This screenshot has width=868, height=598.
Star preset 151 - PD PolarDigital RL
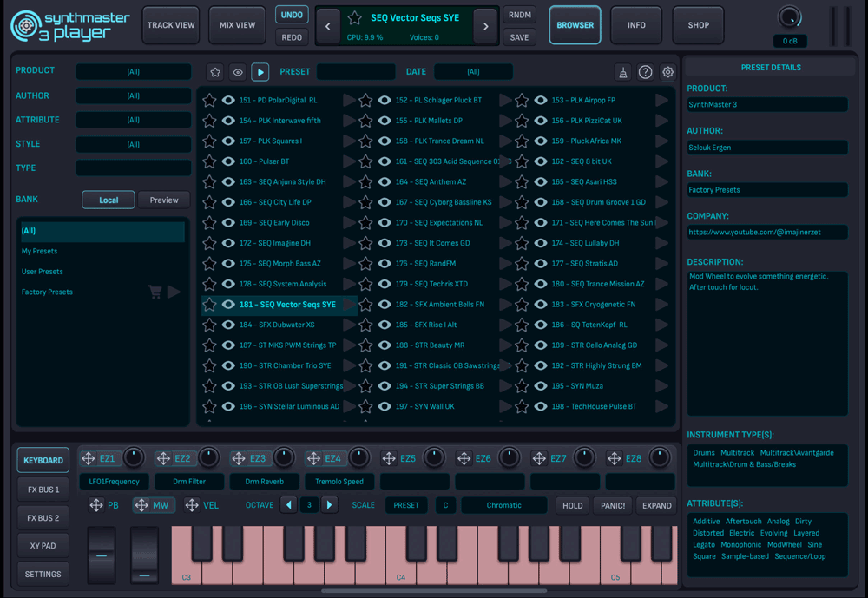click(x=209, y=100)
